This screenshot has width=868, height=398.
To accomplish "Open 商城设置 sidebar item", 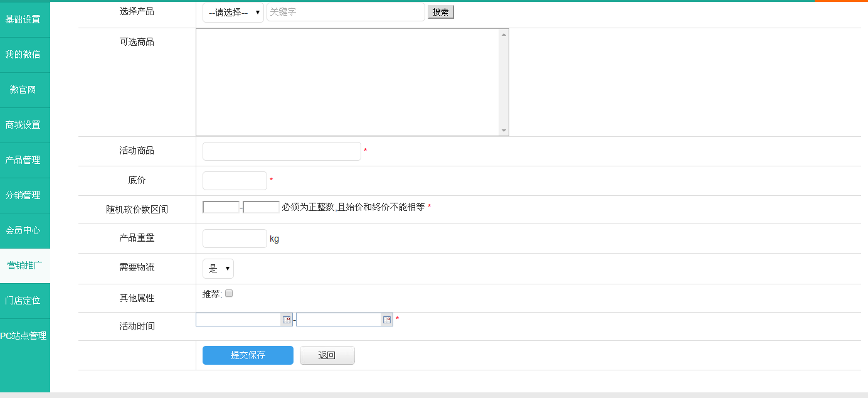I will coord(23,125).
